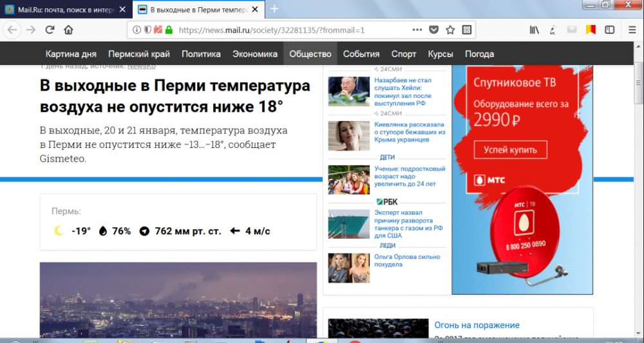Click the Успей купить ad button
The height and width of the screenshot is (343, 644).
click(x=510, y=150)
